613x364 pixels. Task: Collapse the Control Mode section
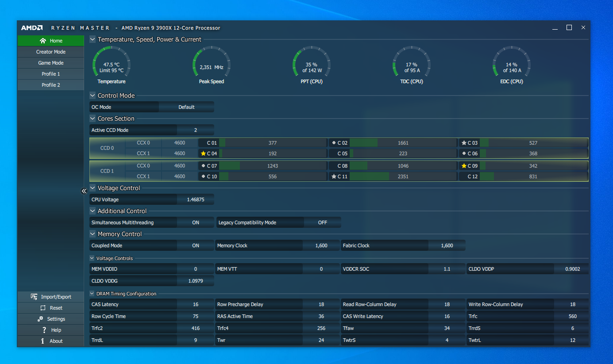(93, 96)
